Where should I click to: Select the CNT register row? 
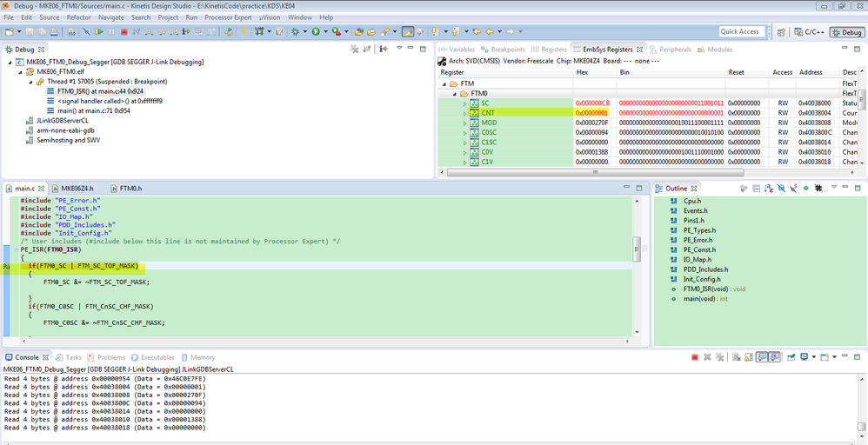pos(648,113)
